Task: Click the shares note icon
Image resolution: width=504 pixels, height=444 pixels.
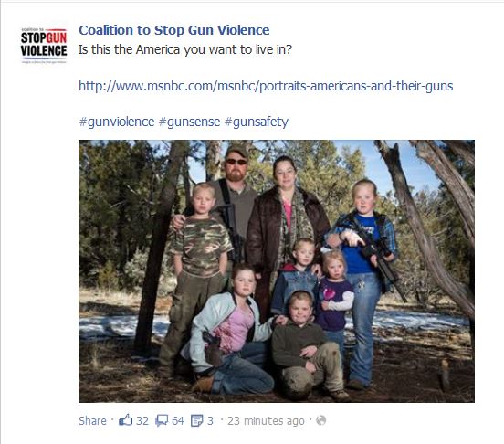Action: coord(196,420)
